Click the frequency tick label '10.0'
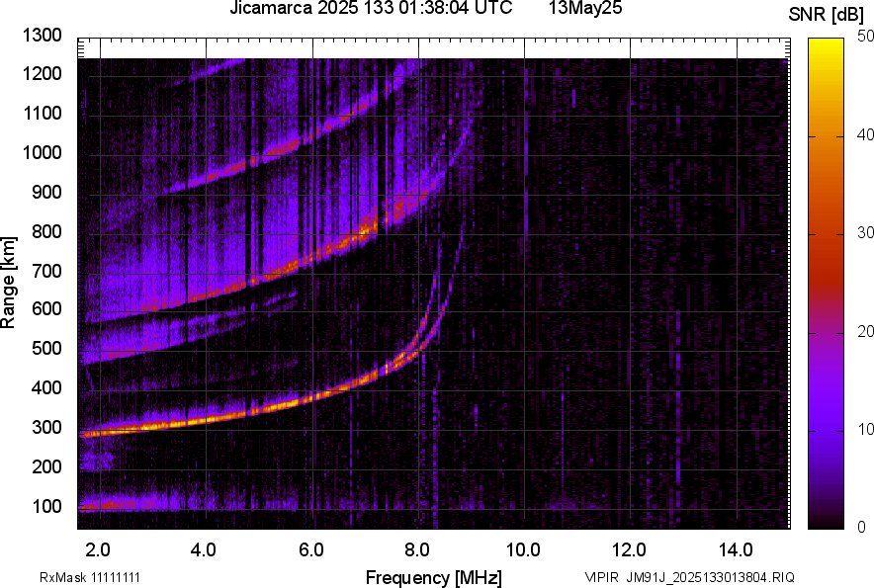This screenshot has width=874, height=588. (523, 550)
